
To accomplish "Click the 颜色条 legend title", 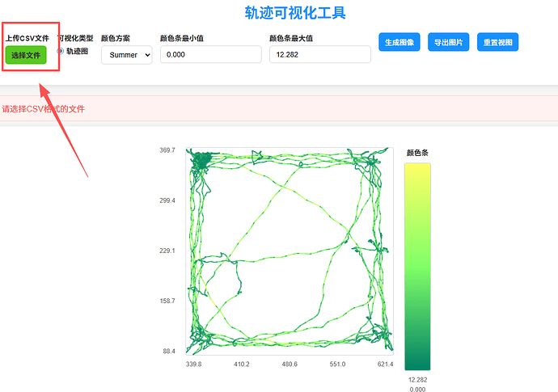I will click(x=417, y=153).
